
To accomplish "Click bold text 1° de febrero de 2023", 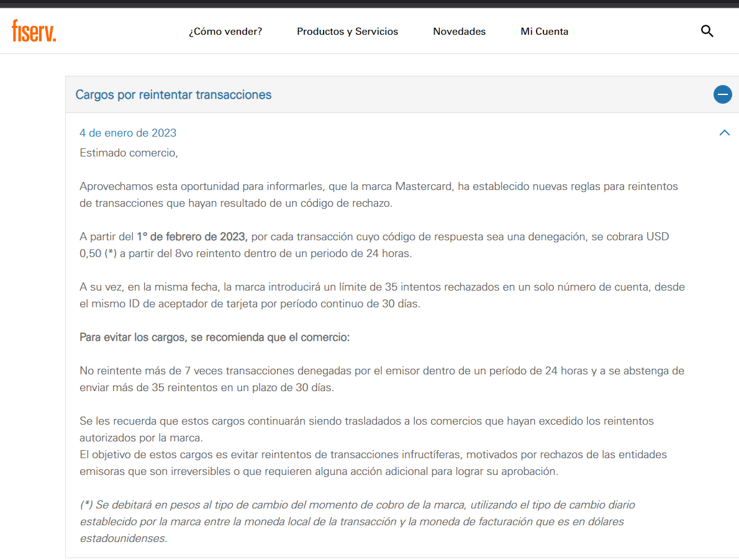I will pos(192,237).
